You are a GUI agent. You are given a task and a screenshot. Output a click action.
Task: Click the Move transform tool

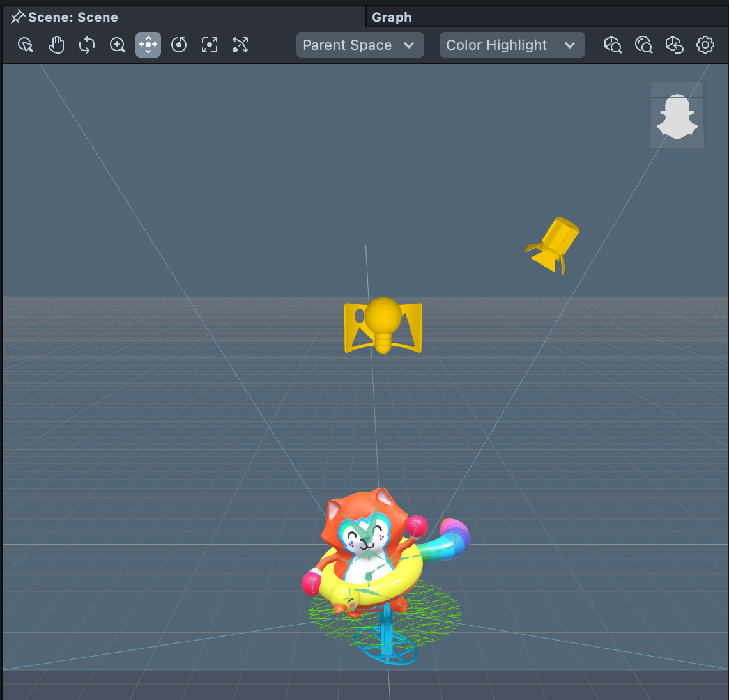(x=148, y=45)
